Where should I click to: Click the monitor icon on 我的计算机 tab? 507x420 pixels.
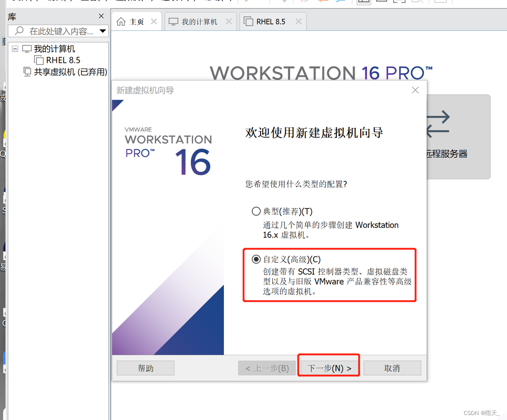[x=173, y=22]
